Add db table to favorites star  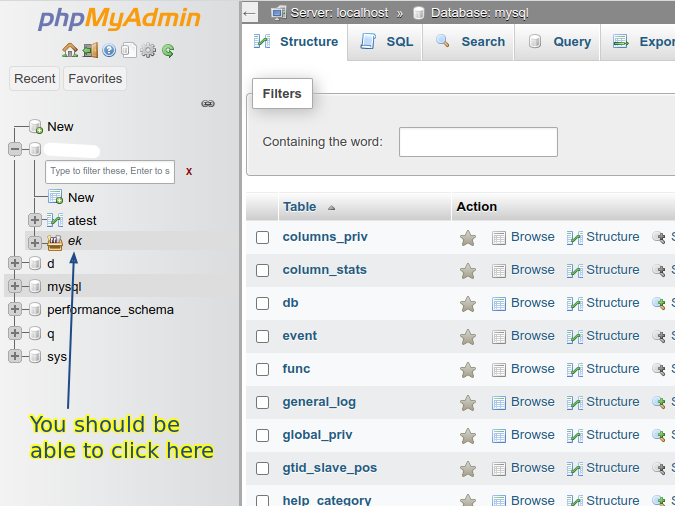click(x=468, y=304)
